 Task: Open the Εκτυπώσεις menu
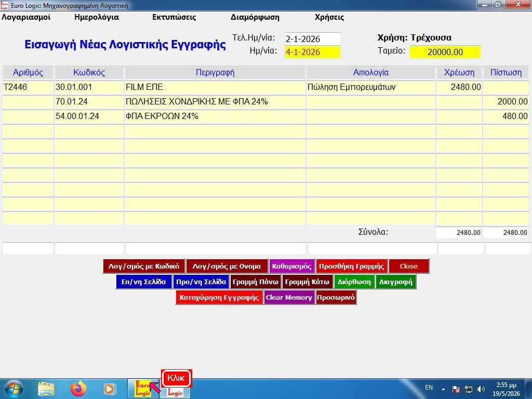[174, 17]
